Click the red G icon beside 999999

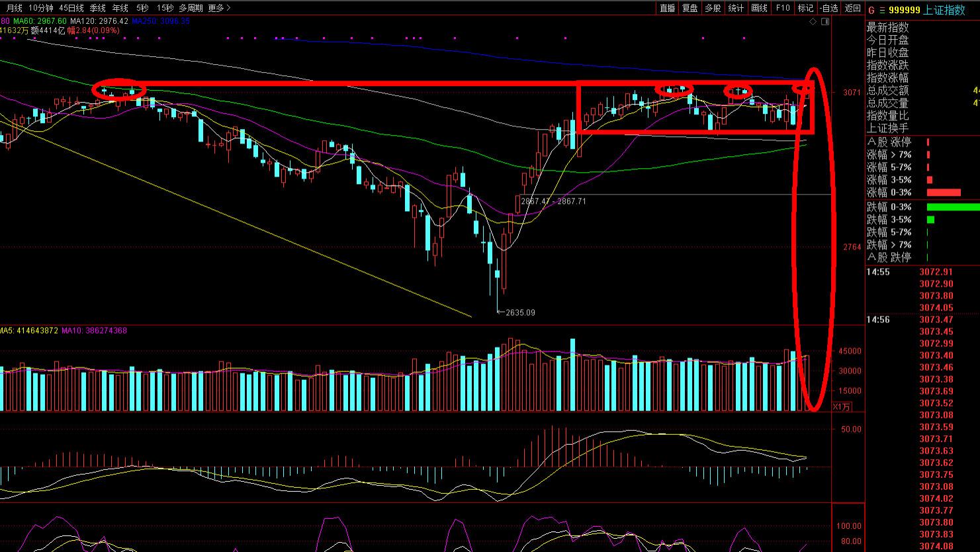871,10
